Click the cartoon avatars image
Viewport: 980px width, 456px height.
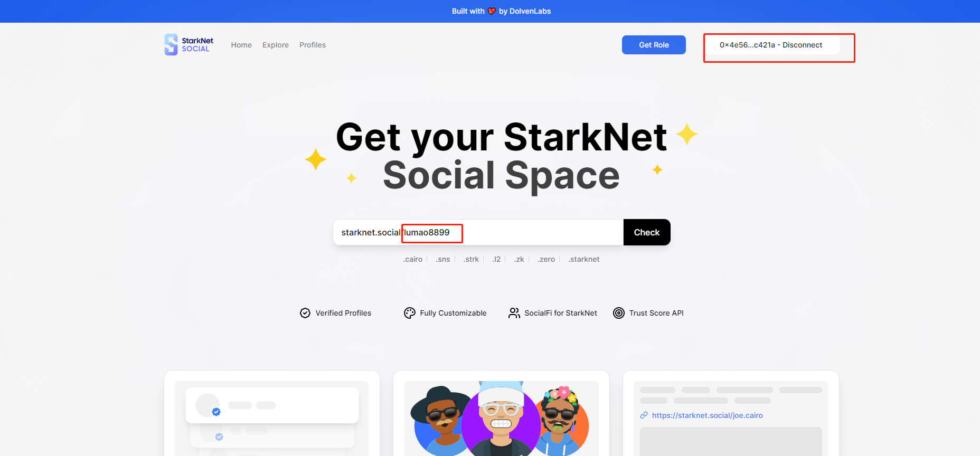pos(501,419)
